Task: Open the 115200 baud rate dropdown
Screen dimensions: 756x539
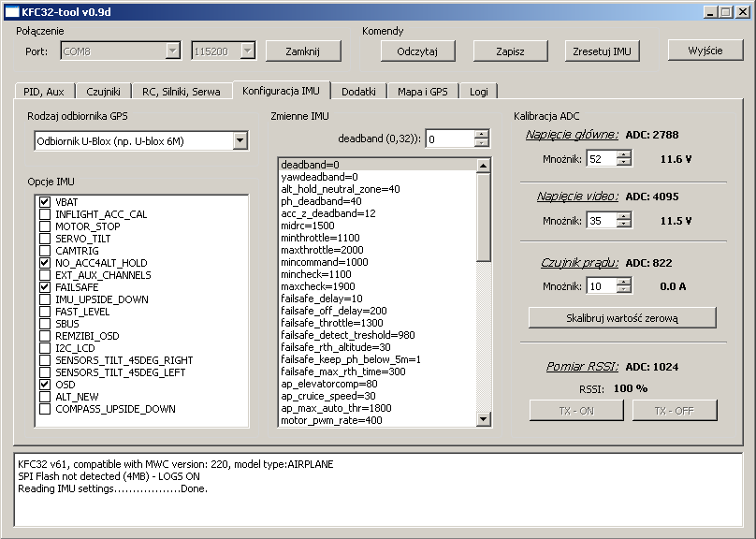Action: 247,51
